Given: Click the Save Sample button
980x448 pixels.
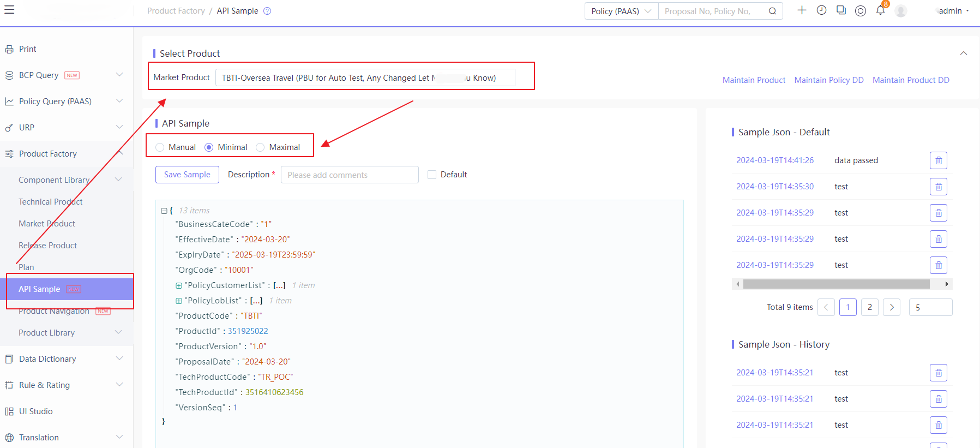Looking at the screenshot, I should coord(187,175).
